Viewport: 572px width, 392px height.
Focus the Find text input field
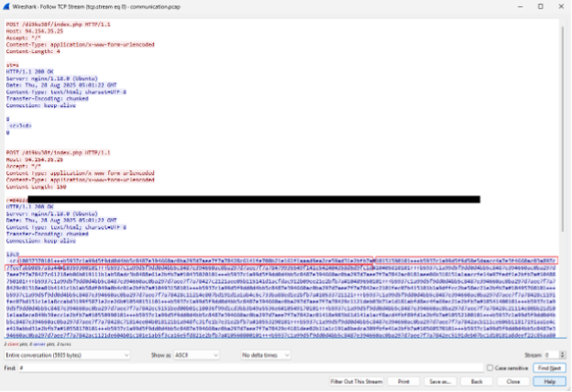[x=251, y=368]
